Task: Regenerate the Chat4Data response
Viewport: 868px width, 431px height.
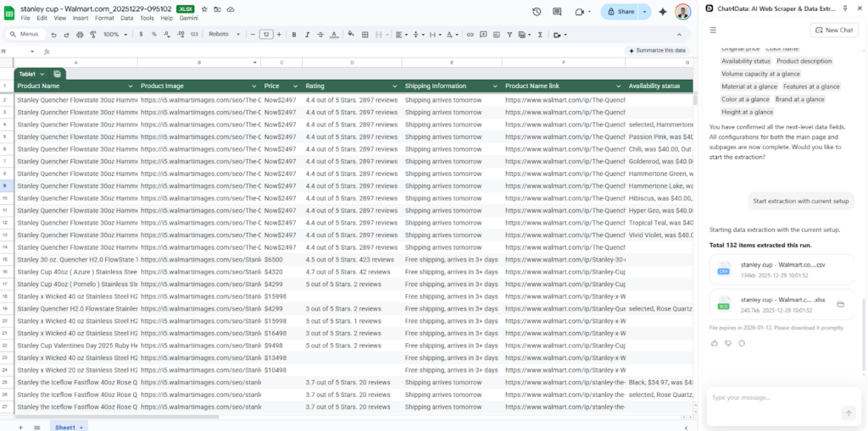Action: coord(742,343)
